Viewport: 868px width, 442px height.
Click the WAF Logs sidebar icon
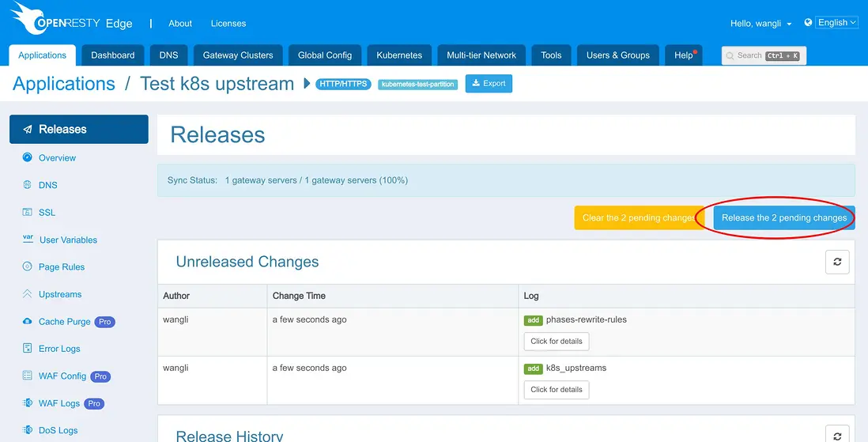tap(27, 403)
